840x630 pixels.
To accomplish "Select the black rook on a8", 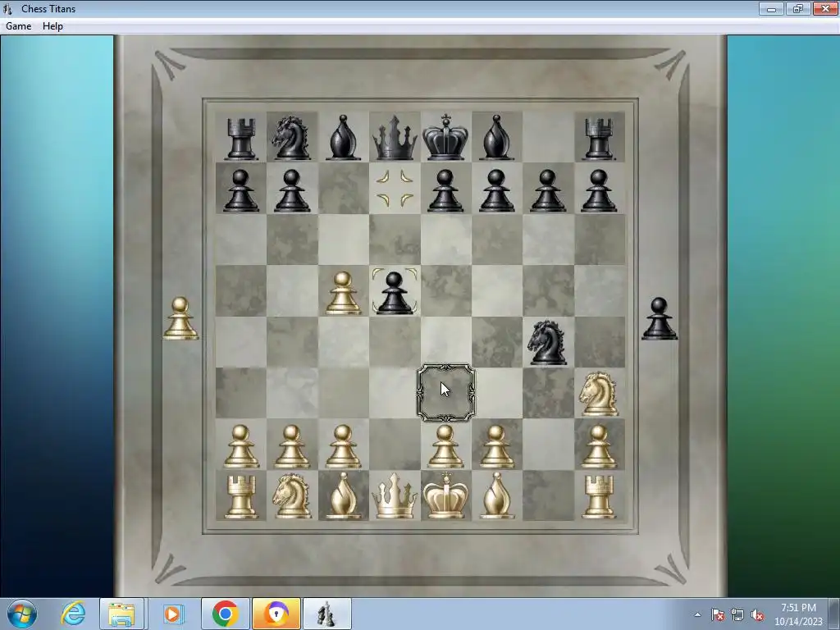I will [x=241, y=139].
